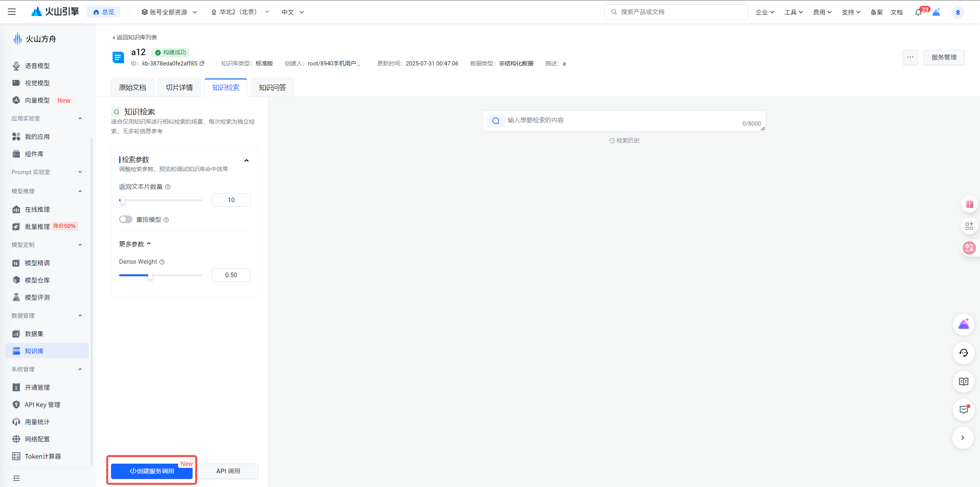This screenshot has height=487, width=980.
Task: Collapse the sidebar with the bottom icon
Action: [16, 478]
